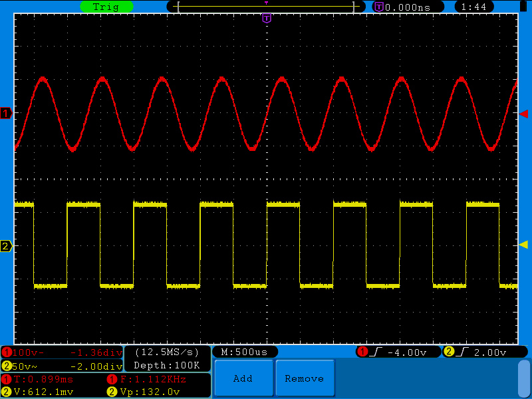Click the -2.00div channel 2 offset value

[x=96, y=366]
